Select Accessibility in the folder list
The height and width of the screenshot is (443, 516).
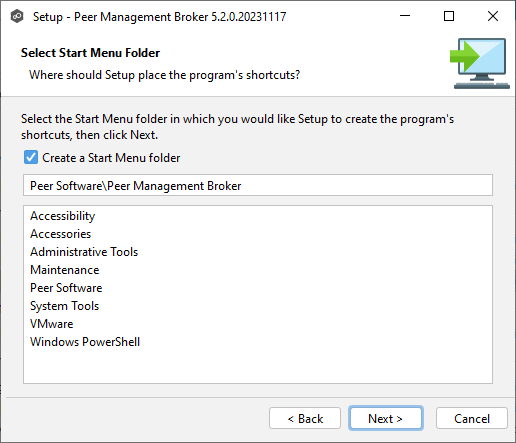(x=63, y=216)
